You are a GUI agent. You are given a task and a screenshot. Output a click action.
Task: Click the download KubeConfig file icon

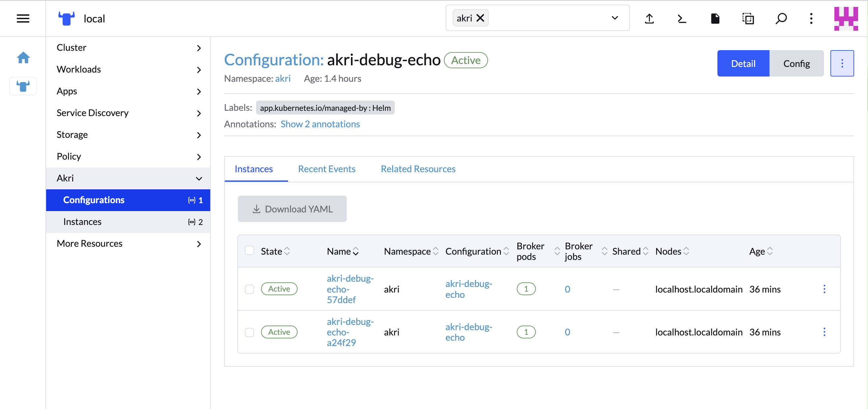715,18
